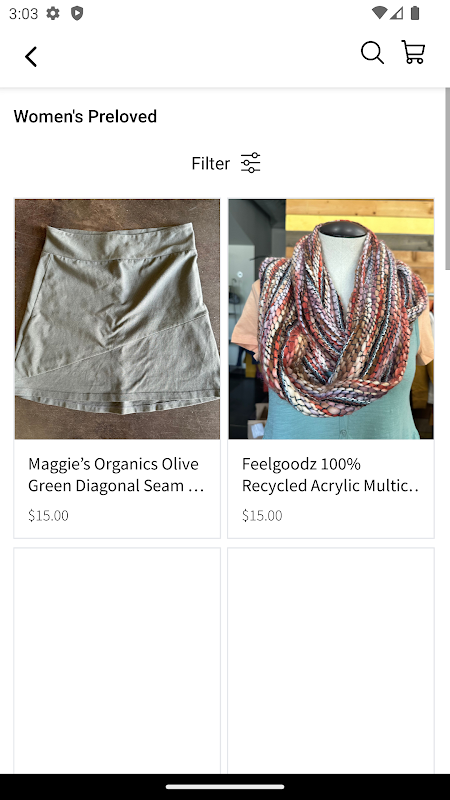Tap the battery icon in status bar
Image resolution: width=450 pixels, height=800 pixels.
click(x=415, y=13)
